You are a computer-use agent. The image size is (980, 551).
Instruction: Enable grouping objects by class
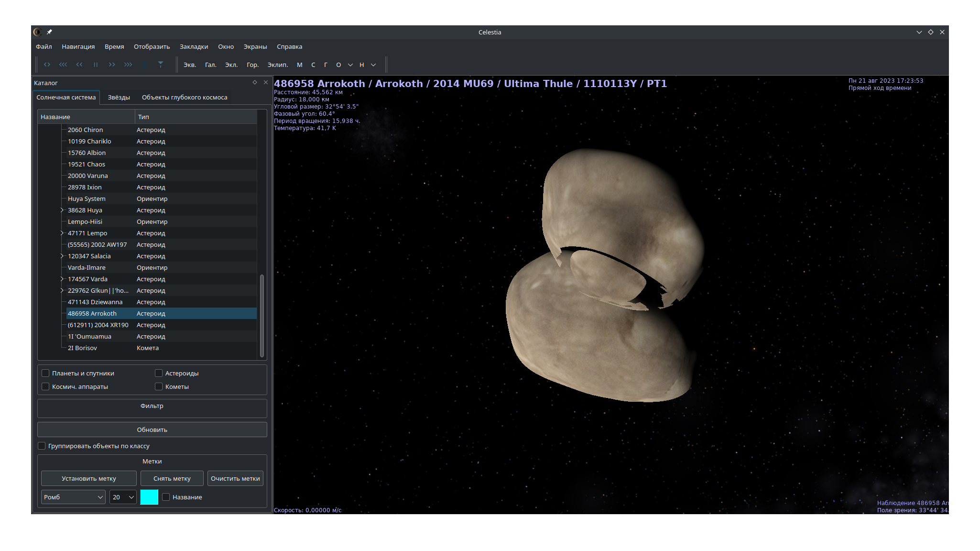42,446
